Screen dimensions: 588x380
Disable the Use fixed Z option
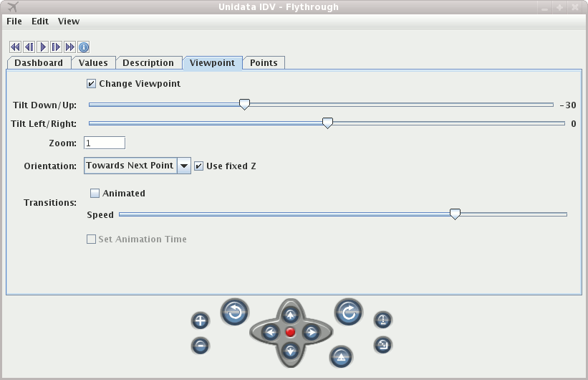199,166
